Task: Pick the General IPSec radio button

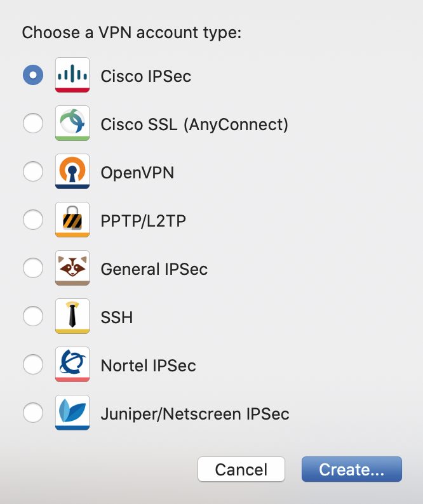Action: 33,268
